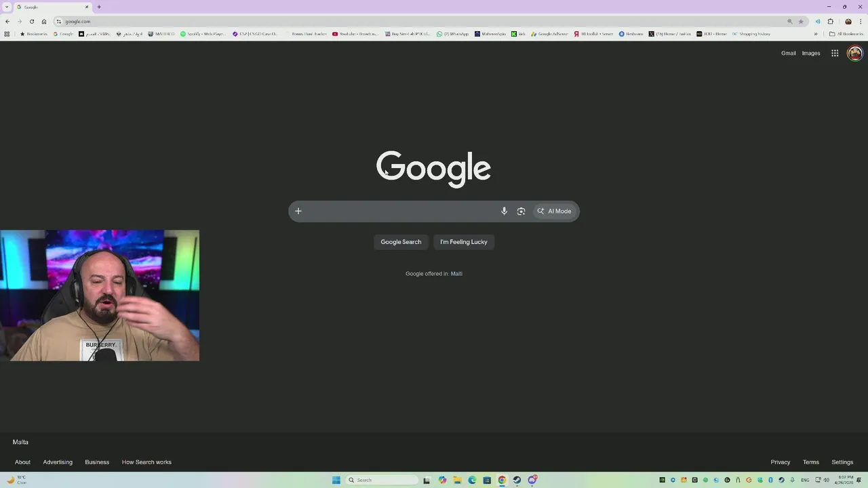The image size is (868, 488).
Task: Bookmark this page with the star icon
Action: point(801,21)
